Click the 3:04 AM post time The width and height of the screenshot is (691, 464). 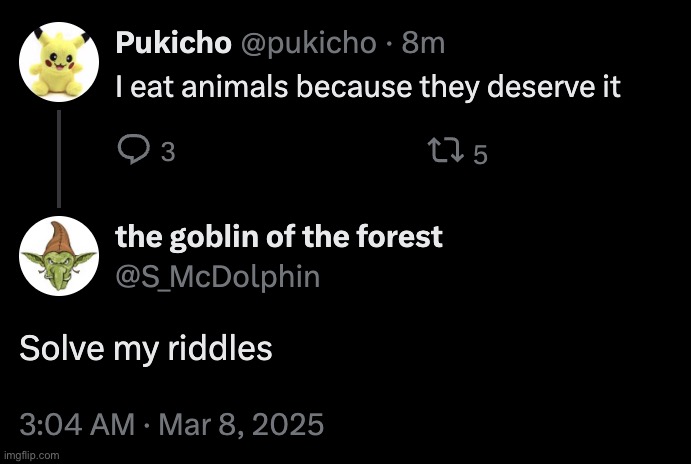[77, 424]
